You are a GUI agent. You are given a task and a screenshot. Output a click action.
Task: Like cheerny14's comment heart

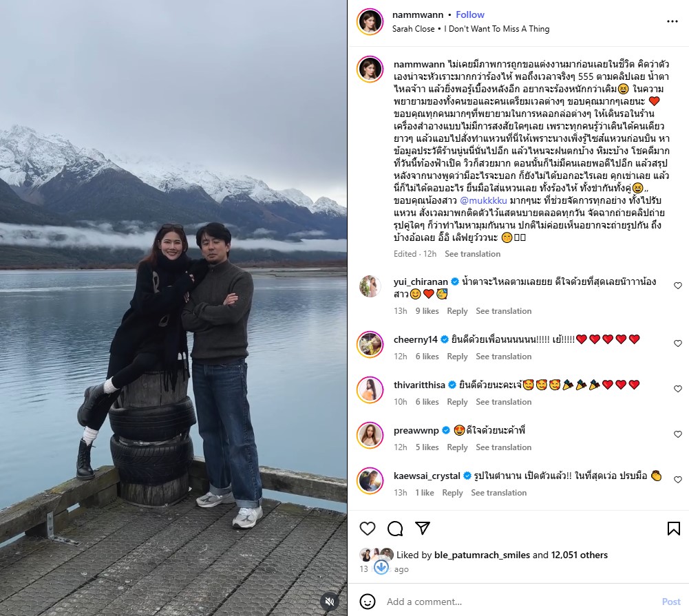click(678, 343)
